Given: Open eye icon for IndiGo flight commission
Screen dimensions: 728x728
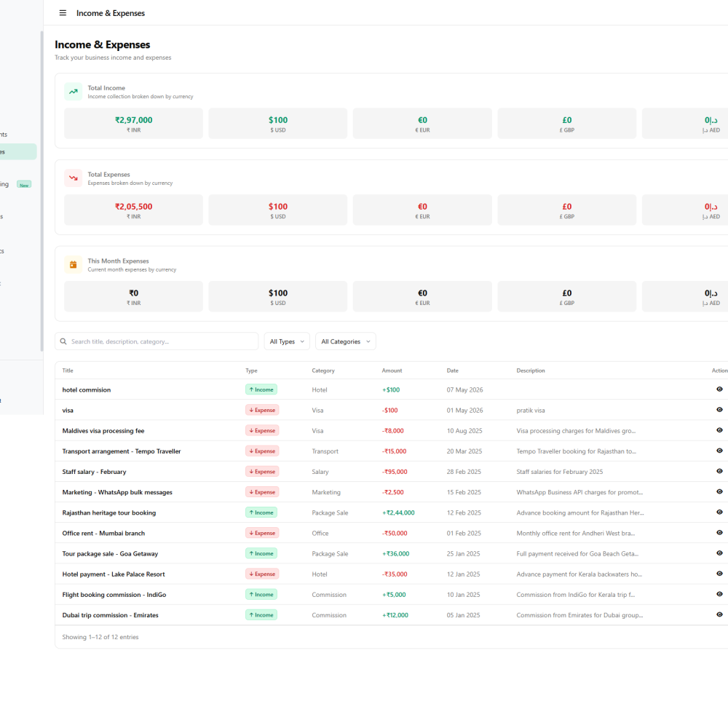Looking at the screenshot, I should point(719,594).
